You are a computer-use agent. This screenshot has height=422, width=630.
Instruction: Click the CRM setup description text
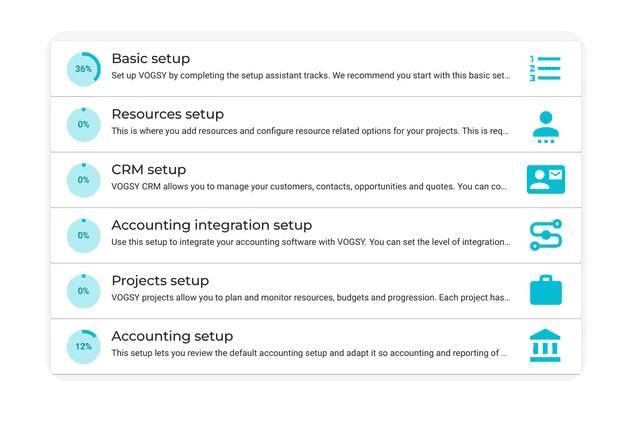click(310, 187)
